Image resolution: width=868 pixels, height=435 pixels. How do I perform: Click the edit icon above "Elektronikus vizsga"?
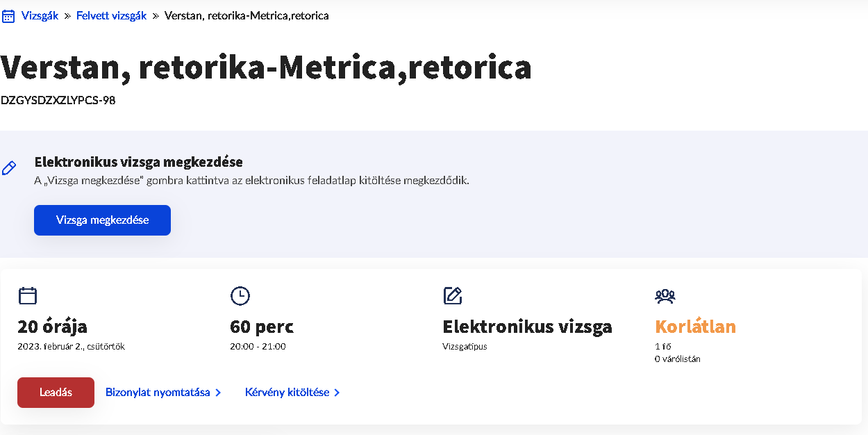pyautogui.click(x=453, y=296)
